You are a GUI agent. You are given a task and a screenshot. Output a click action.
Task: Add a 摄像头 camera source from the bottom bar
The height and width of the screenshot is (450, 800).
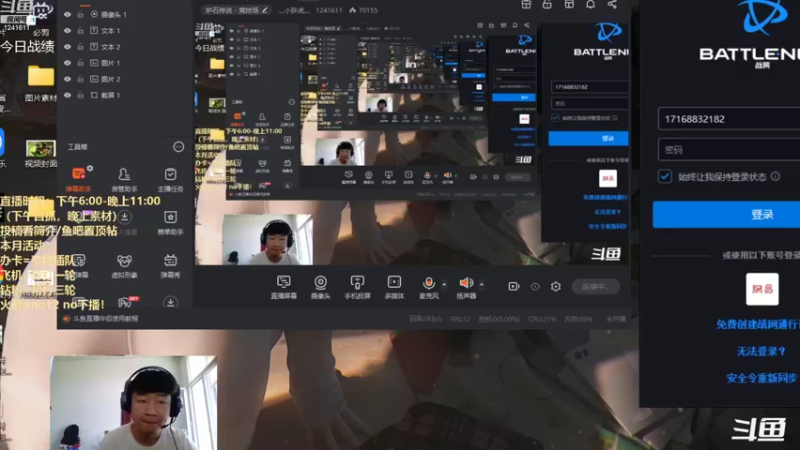(320, 287)
